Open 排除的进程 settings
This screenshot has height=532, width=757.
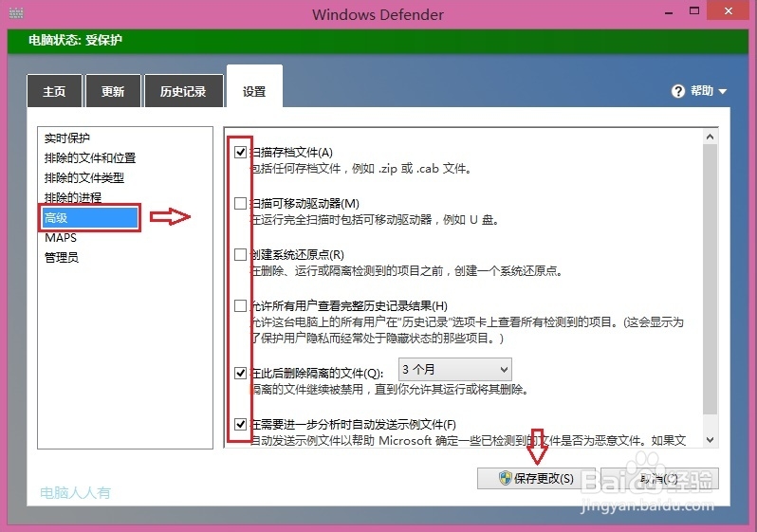[x=73, y=197]
